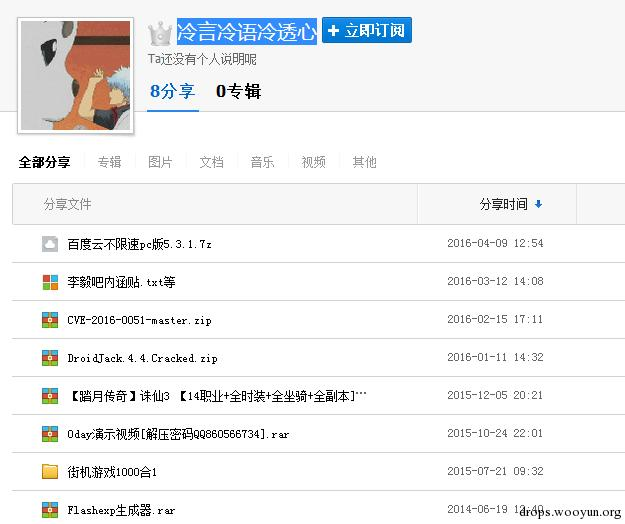Open DroidJack.4.4.Cracked.zip

click(142, 358)
